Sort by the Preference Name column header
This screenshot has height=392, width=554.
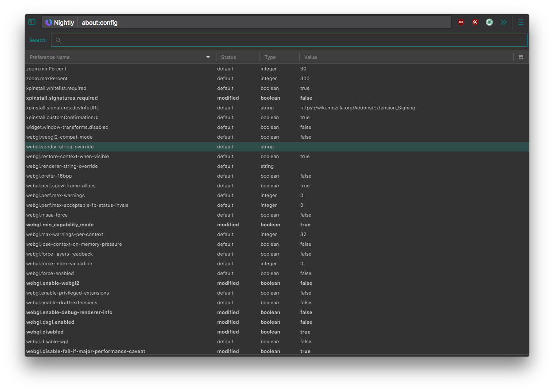tap(120, 57)
